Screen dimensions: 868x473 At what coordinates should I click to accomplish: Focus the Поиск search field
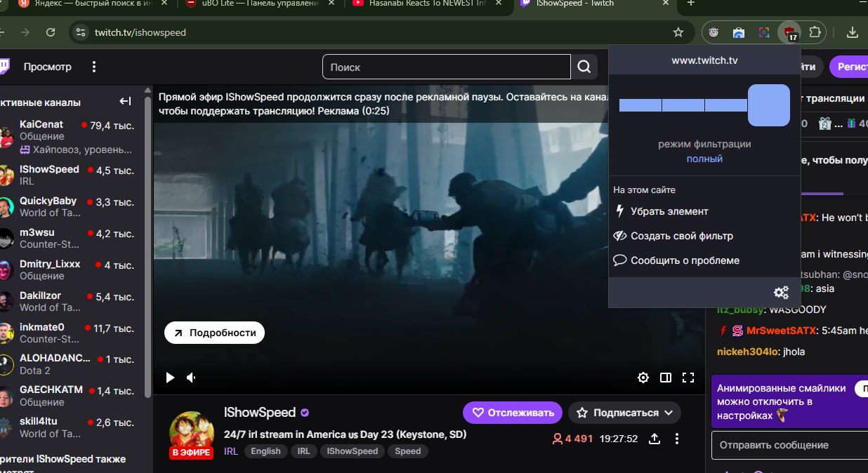446,67
